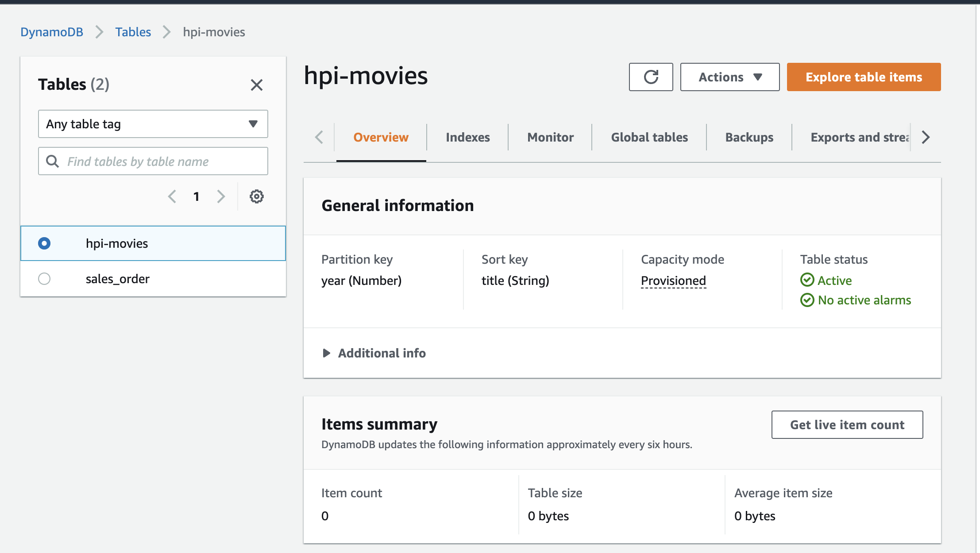Screen dimensions: 980x553
Task: Click the search magnifier icon
Action: pos(53,161)
